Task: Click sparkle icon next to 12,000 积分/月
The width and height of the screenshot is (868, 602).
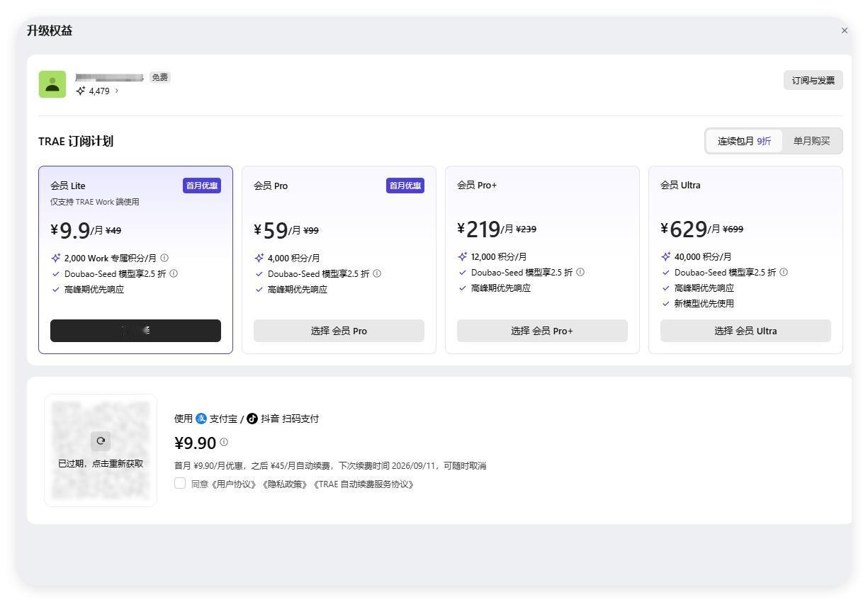Action: [463, 256]
